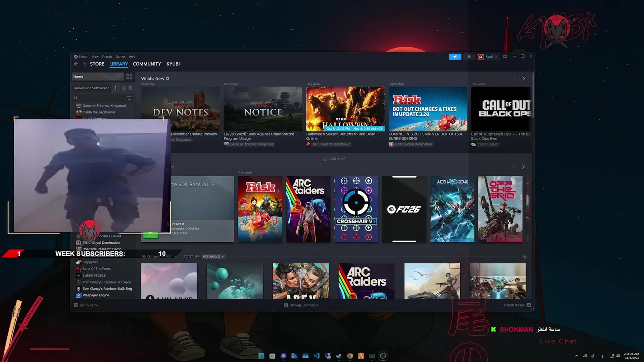Open Visual Studio Code from taskbar
Viewport: 644px width, 362px height.
(316, 356)
